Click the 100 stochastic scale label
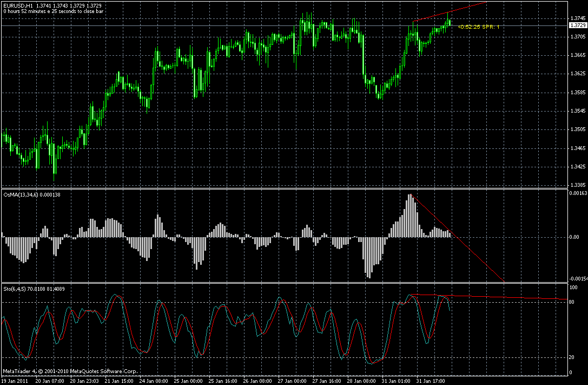This screenshot has height=385, width=588. (573, 288)
